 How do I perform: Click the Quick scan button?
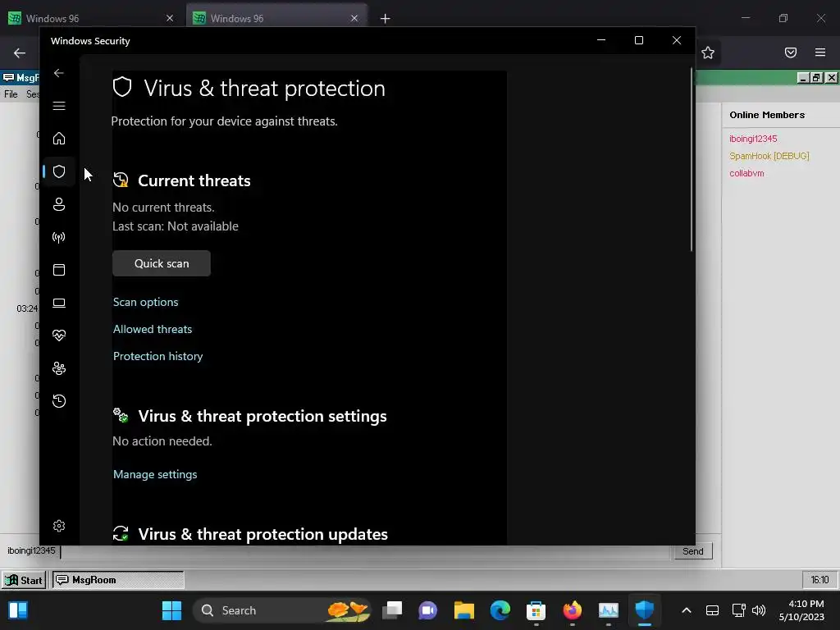(162, 263)
